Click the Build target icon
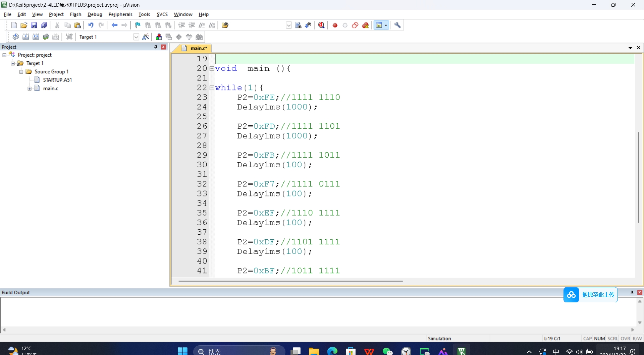Viewport: 644px width, 355px height. click(x=26, y=37)
